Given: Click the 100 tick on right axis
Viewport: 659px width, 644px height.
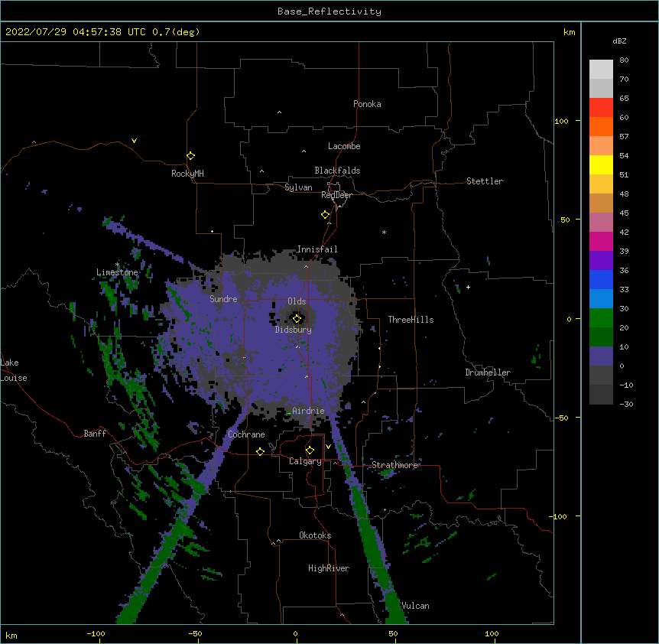Looking at the screenshot, I should click(x=561, y=121).
